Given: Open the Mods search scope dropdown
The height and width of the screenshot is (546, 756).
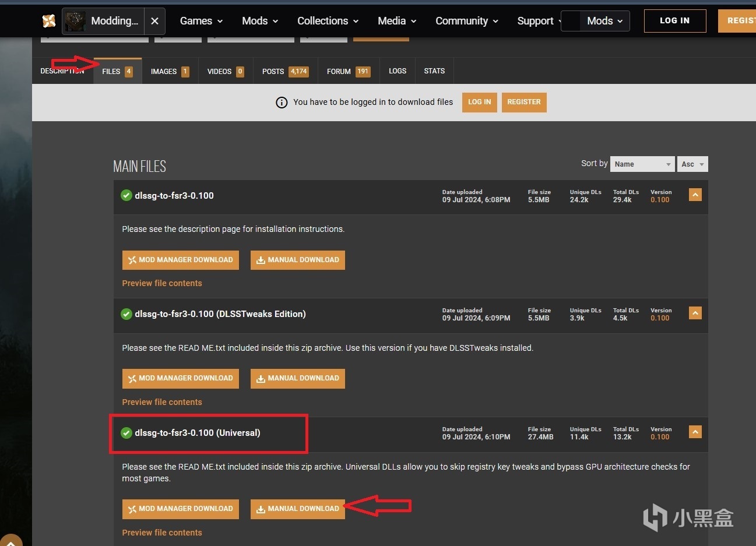Looking at the screenshot, I should (x=605, y=21).
